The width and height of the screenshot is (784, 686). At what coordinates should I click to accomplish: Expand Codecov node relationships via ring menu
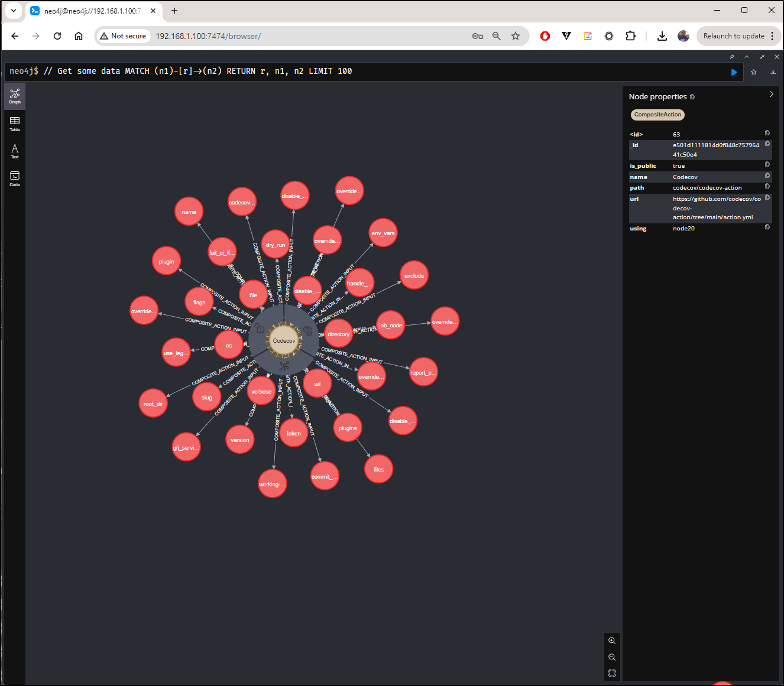[284, 366]
